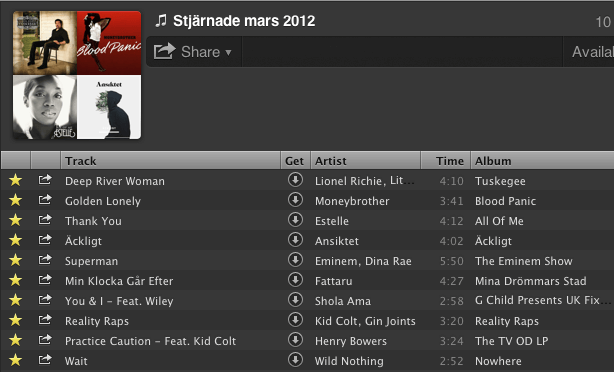This screenshot has height=372, width=614.
Task: Click share icon for Thank You
Action: click(x=45, y=220)
